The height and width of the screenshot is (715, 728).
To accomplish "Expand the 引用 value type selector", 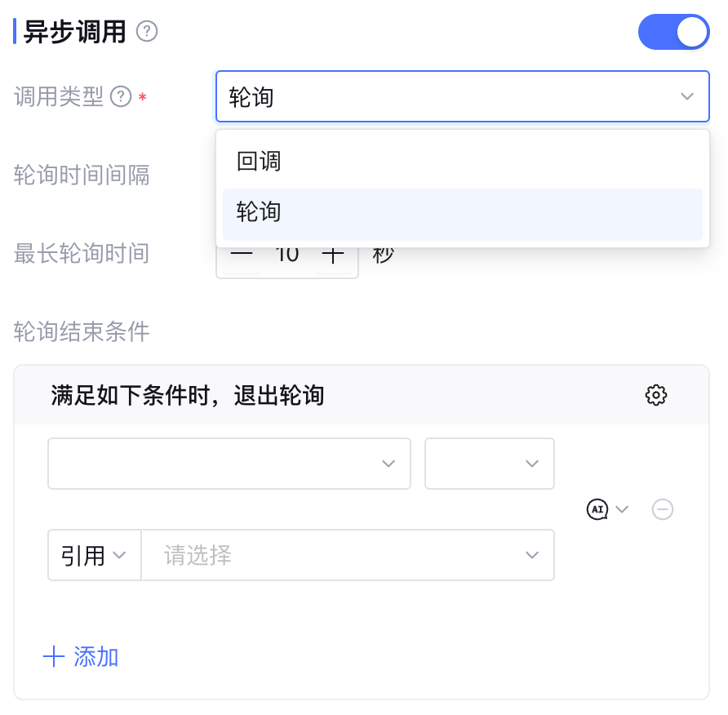I will tap(94, 556).
